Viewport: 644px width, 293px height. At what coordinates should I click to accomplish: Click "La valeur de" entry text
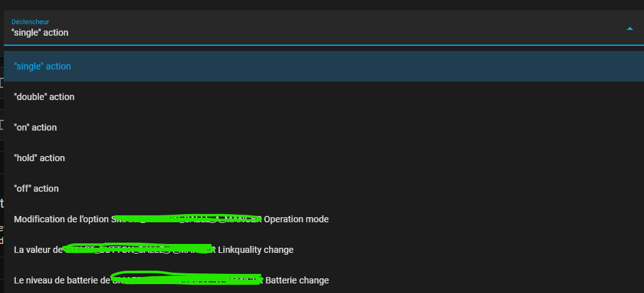point(38,250)
